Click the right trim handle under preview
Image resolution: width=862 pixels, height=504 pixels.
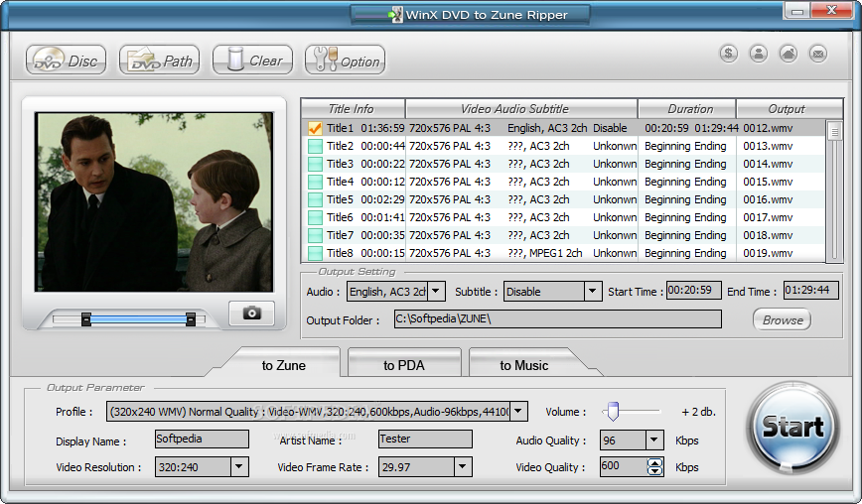[x=191, y=319]
